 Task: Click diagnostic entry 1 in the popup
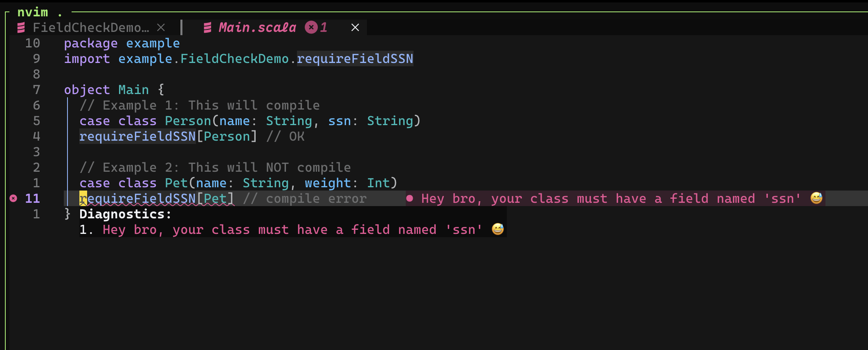tap(292, 229)
